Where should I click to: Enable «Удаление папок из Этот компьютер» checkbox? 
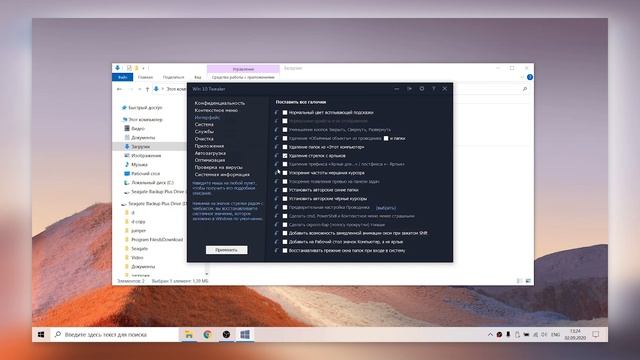[x=285, y=147]
